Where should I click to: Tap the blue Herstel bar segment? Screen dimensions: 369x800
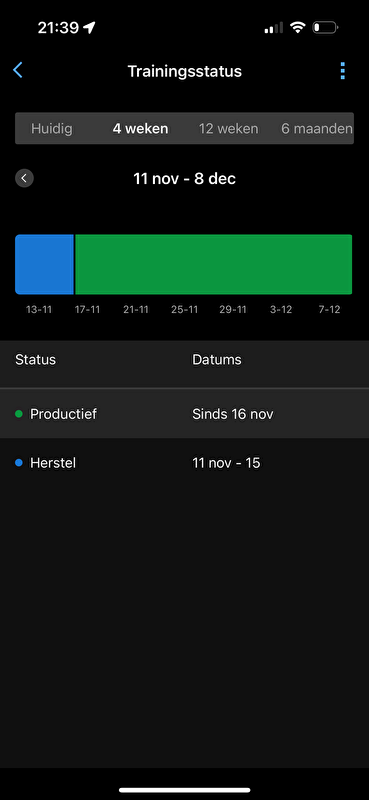pos(44,264)
